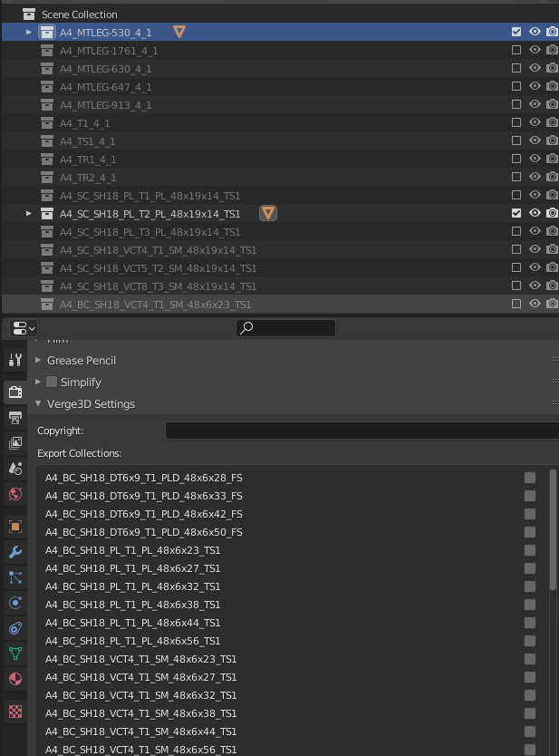The height and width of the screenshot is (756, 559).
Task: Uncheck the A4_SC_SH18_PL_T2_PL_48x19x14_TS1 collection
Action: (x=516, y=213)
